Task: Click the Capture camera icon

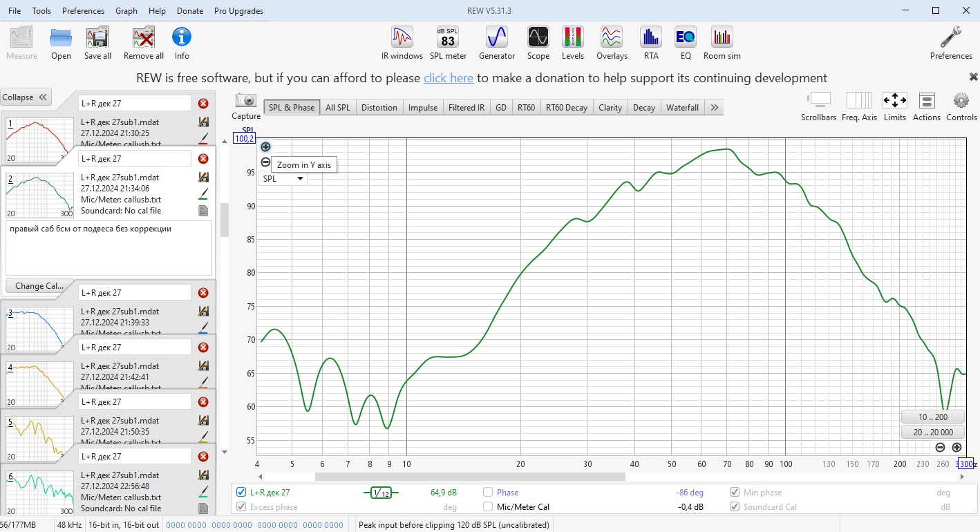Action: click(x=245, y=101)
